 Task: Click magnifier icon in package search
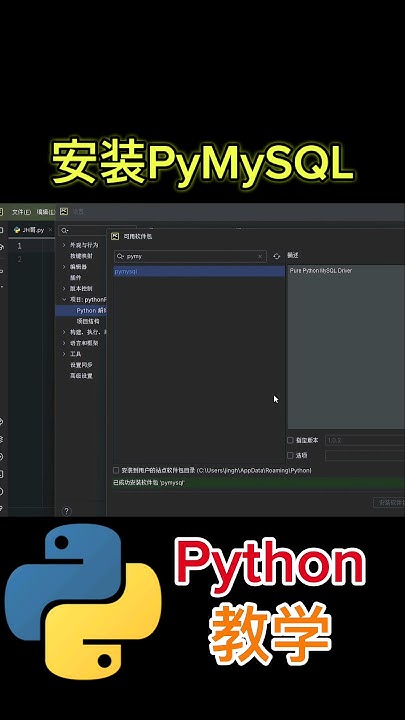point(120,256)
